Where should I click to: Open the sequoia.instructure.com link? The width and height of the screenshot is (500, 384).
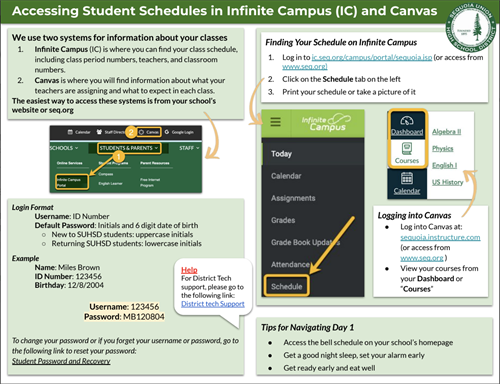pyautogui.click(x=440, y=237)
